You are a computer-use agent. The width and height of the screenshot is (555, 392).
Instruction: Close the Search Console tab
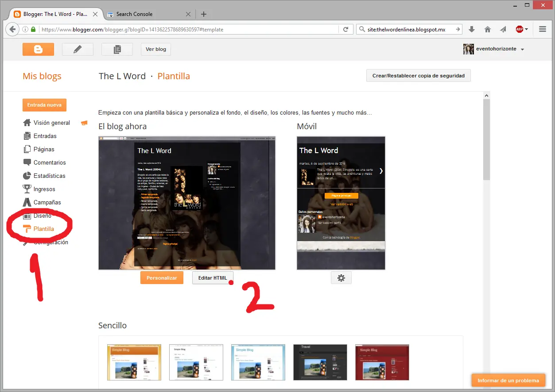188,14
